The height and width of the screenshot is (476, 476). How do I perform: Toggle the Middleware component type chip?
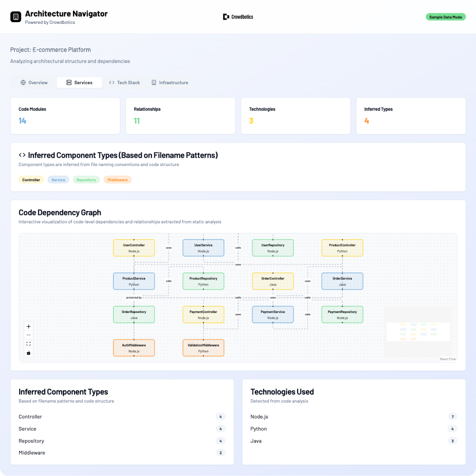117,180
